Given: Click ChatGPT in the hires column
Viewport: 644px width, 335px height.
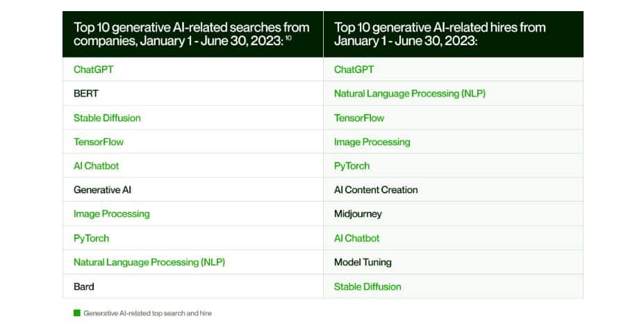Looking at the screenshot, I should coord(354,70).
